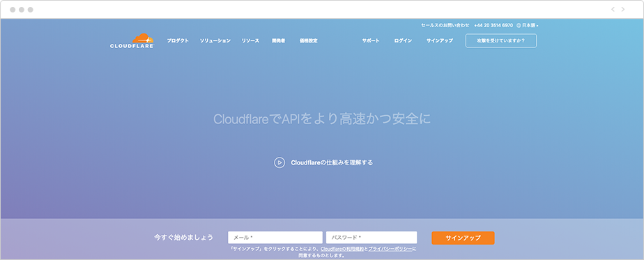Click サインアップ in the top navigation
Image resolution: width=644 pixels, height=260 pixels.
click(440, 40)
